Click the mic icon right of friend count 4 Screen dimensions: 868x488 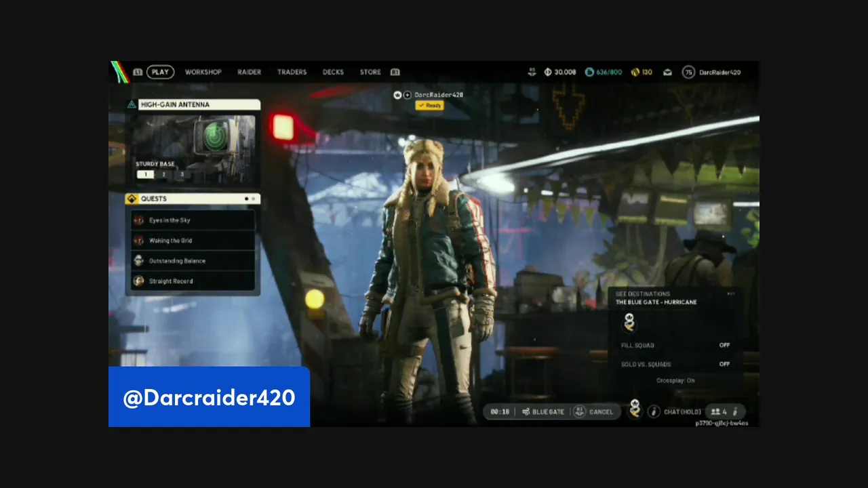point(735,411)
